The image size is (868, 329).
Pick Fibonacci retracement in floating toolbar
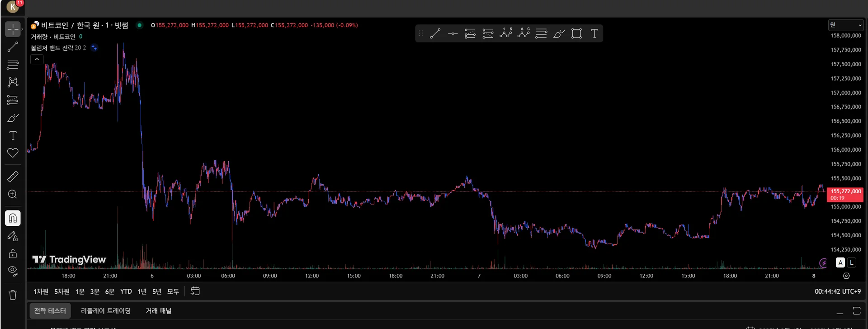point(541,33)
